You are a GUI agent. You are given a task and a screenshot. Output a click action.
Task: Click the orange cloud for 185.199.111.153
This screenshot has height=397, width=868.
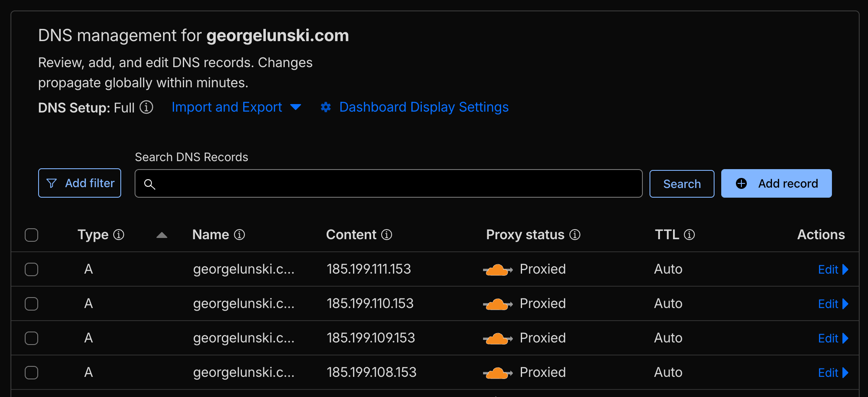click(x=497, y=269)
